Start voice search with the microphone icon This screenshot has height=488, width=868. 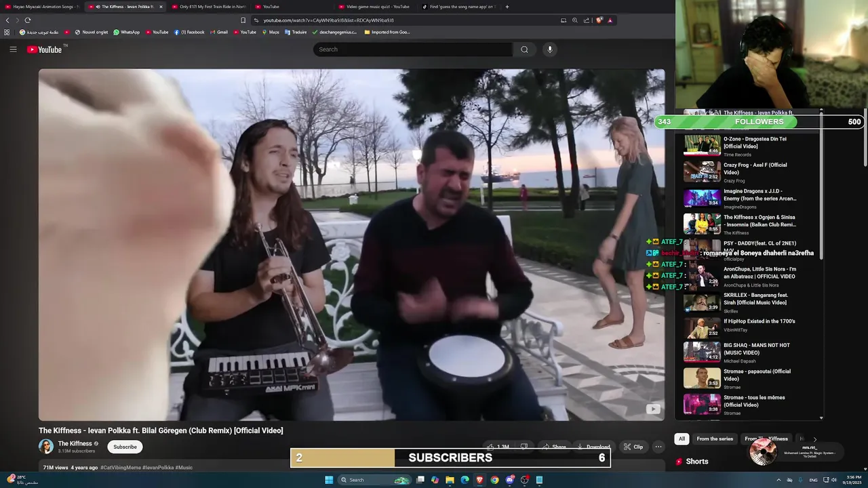click(550, 49)
